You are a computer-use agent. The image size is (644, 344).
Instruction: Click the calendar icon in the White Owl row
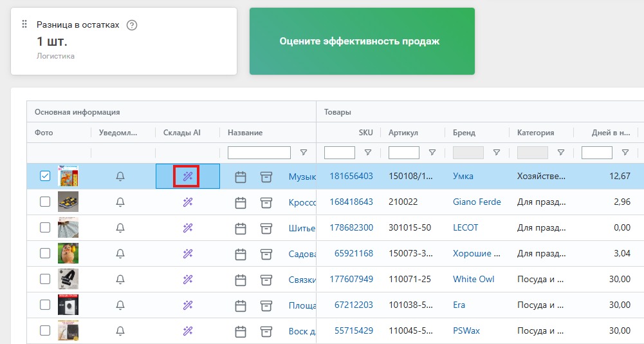(240, 280)
